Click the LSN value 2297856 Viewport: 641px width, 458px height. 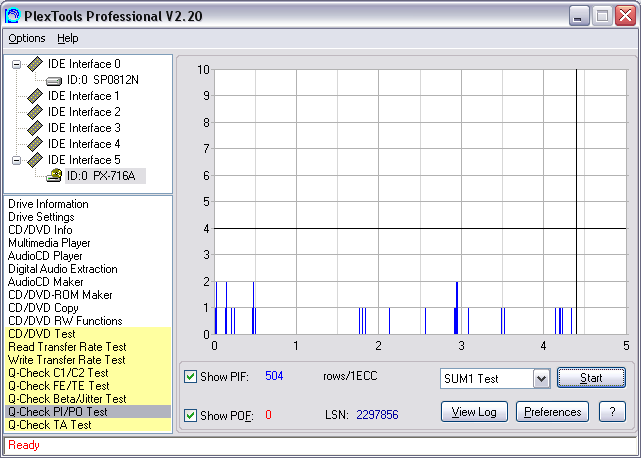coord(377,415)
